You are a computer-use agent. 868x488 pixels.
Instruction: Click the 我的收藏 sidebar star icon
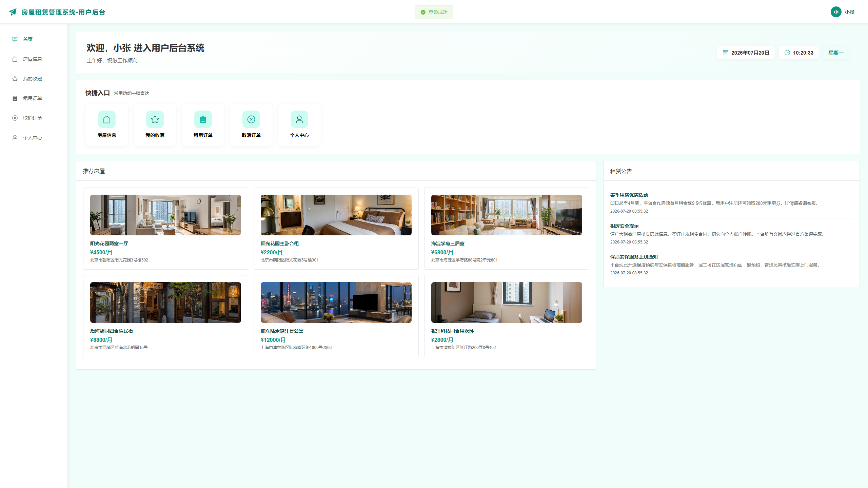[15, 79]
